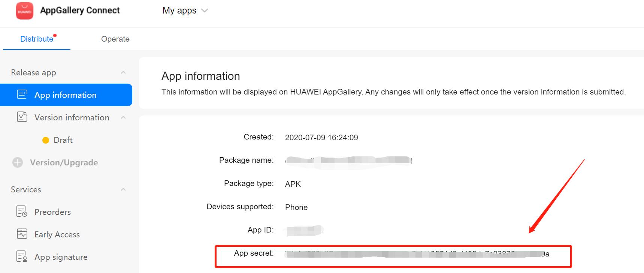Viewport: 644px width, 273px height.
Task: Click the Devices supported label
Action: tap(240, 207)
